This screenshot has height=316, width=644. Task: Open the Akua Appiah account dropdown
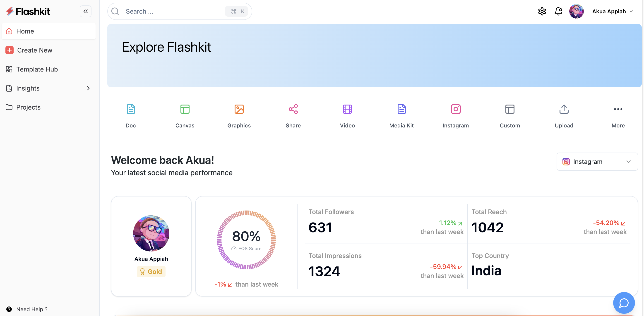[613, 11]
